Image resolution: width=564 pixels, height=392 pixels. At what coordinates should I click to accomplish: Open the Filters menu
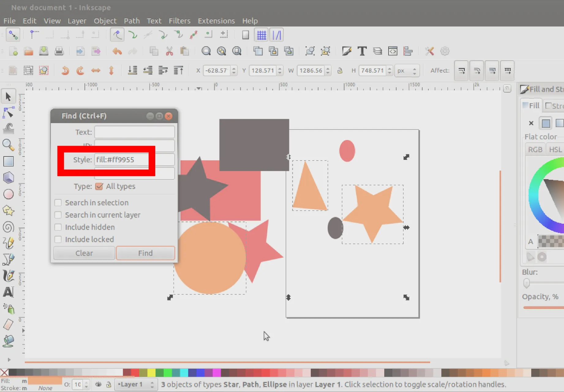(x=179, y=21)
